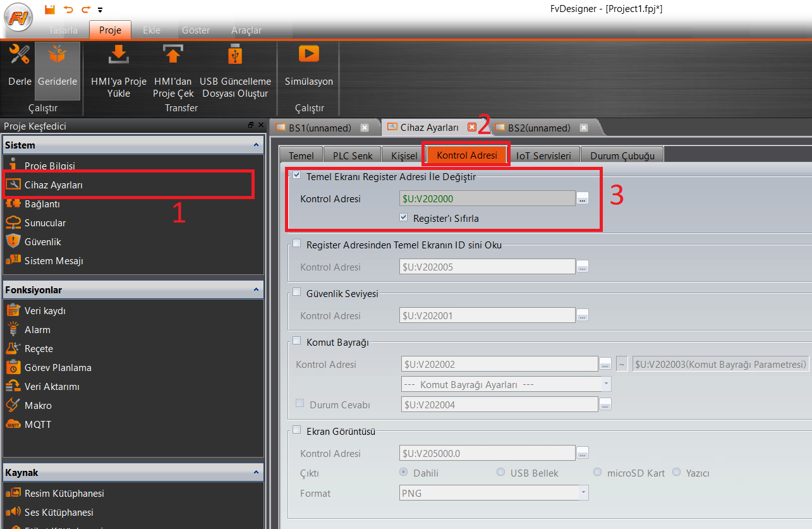This screenshot has width=812, height=529.
Task: Click HMI'ya Proje Yükle download icon
Action: coord(119,54)
